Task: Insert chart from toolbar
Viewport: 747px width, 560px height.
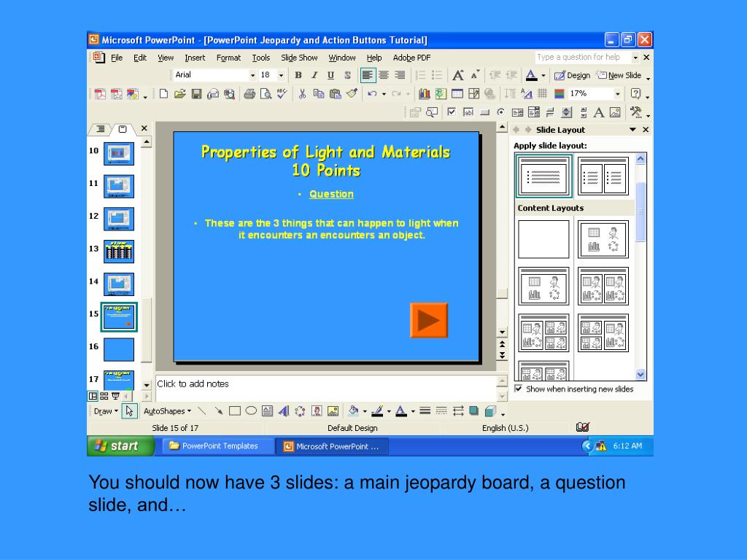Action: pos(424,94)
